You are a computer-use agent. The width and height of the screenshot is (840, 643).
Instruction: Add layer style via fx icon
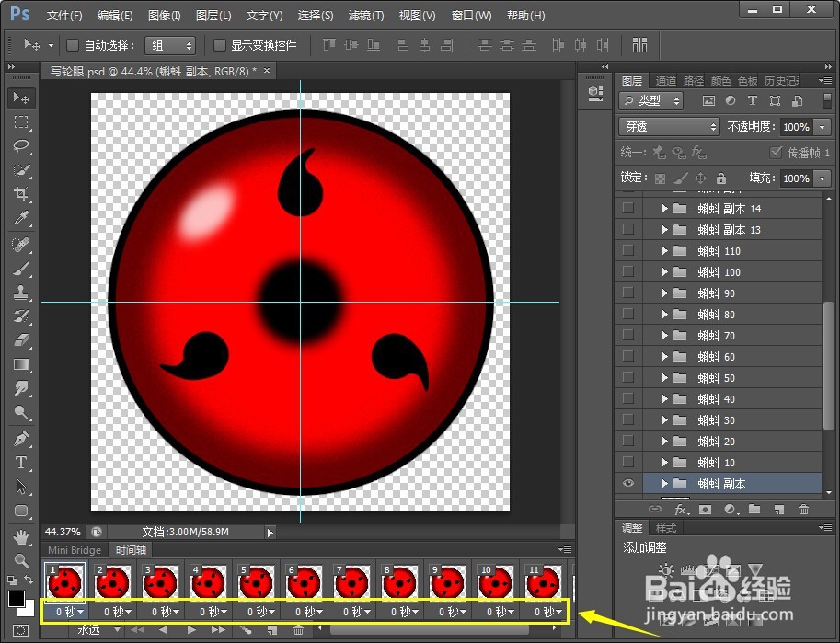click(x=681, y=510)
